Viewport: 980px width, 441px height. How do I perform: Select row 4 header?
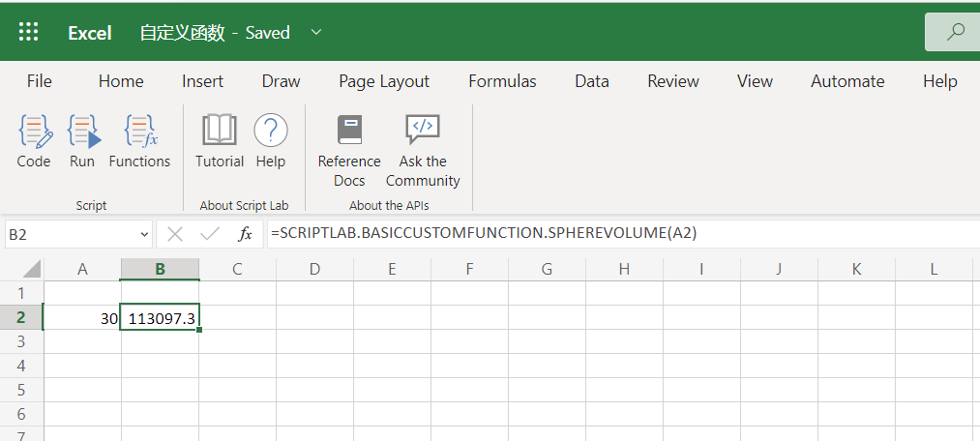(21, 366)
